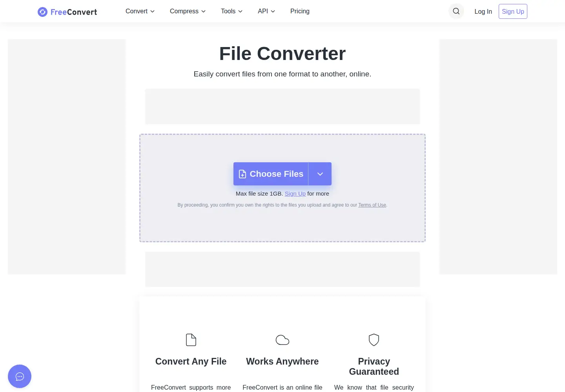Click the shield icon above Privacy Guaranteed
The width and height of the screenshot is (565, 392).
pos(374,340)
